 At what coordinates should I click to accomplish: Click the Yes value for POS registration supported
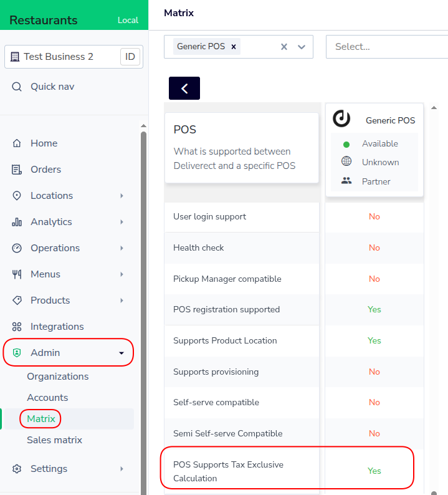(374, 309)
